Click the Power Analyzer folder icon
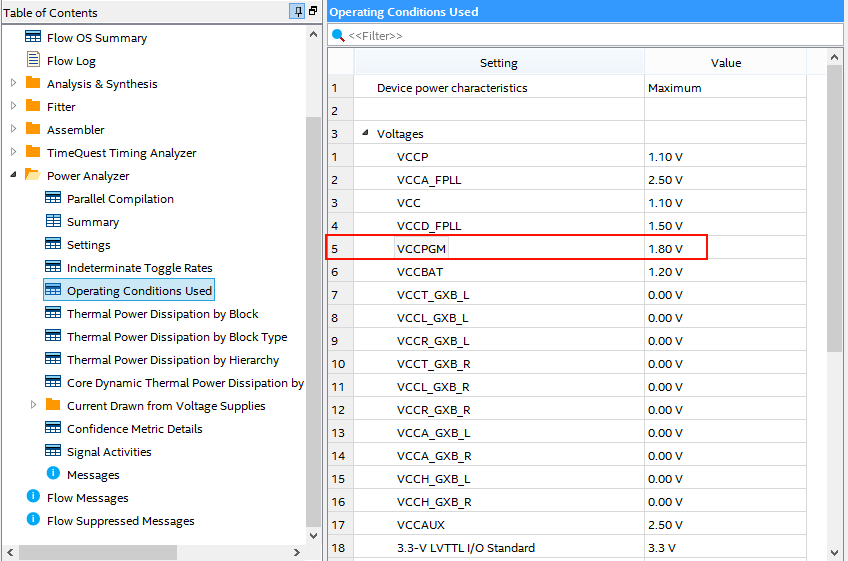 (x=33, y=175)
